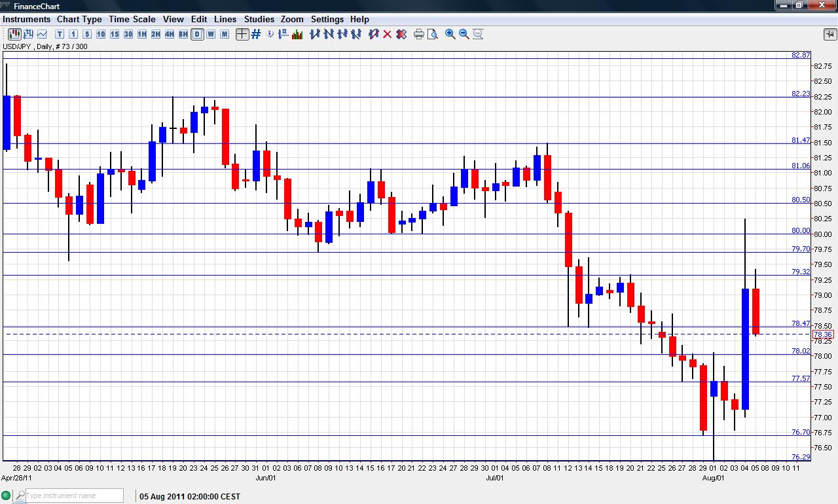The height and width of the screenshot is (504, 838).
Task: Select the 4H timeframe button
Action: coord(170,34)
